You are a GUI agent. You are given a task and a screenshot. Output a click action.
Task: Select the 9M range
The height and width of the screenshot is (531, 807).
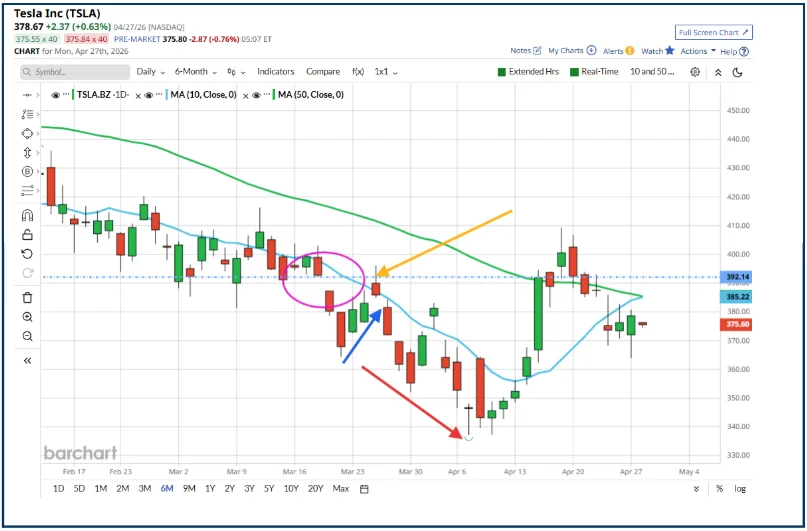[189, 489]
